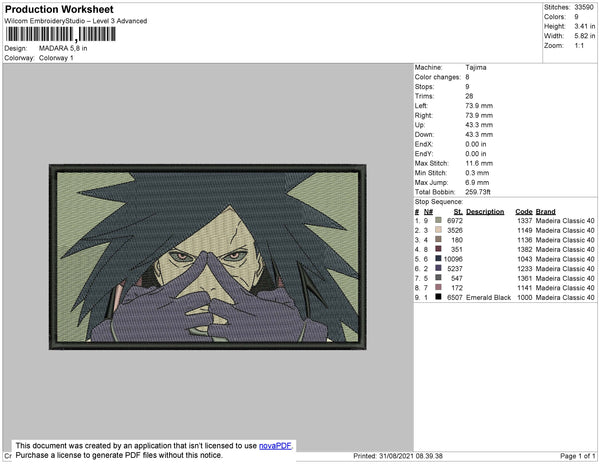
Task: Click the 'Stop Sequence:' heading
Action: point(439,202)
